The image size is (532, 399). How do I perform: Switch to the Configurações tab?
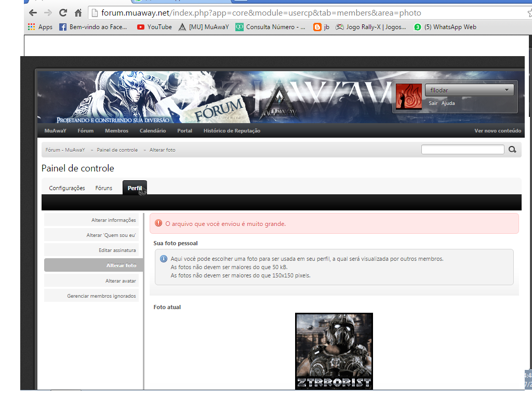[x=67, y=188]
